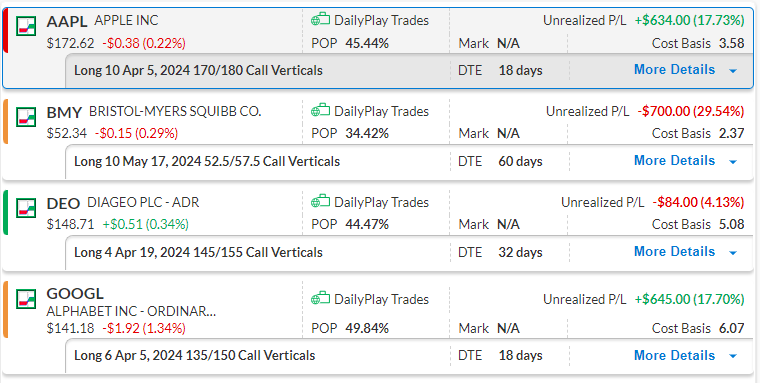Open More Details link for GOOGL
The image size is (760, 383).
click(x=674, y=355)
